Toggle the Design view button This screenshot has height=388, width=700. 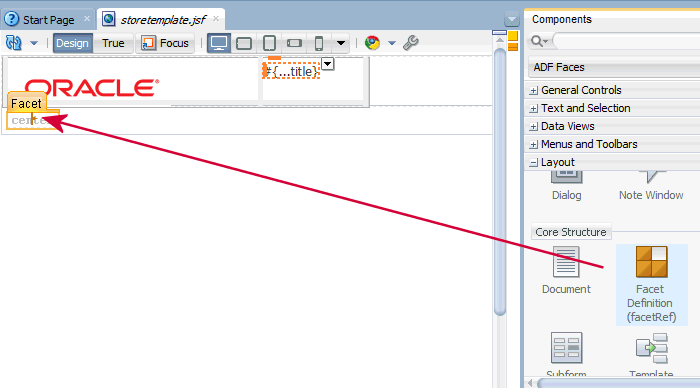[x=72, y=43]
